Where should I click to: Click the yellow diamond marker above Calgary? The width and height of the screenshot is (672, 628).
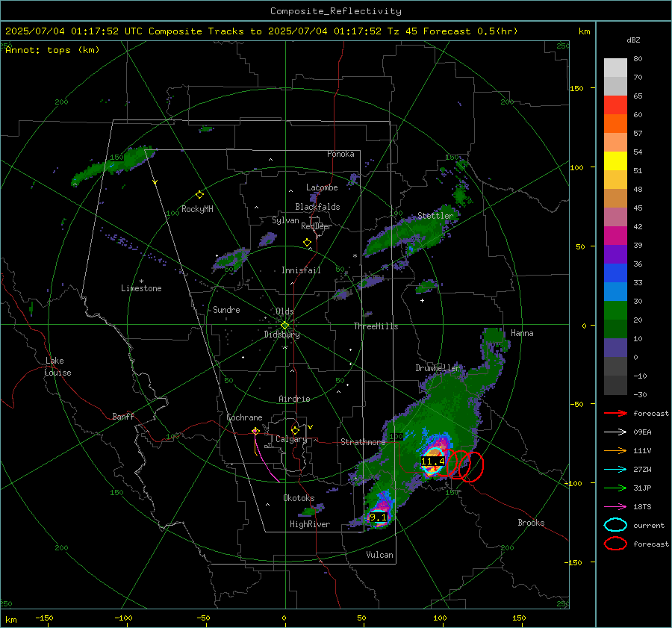[295, 430]
